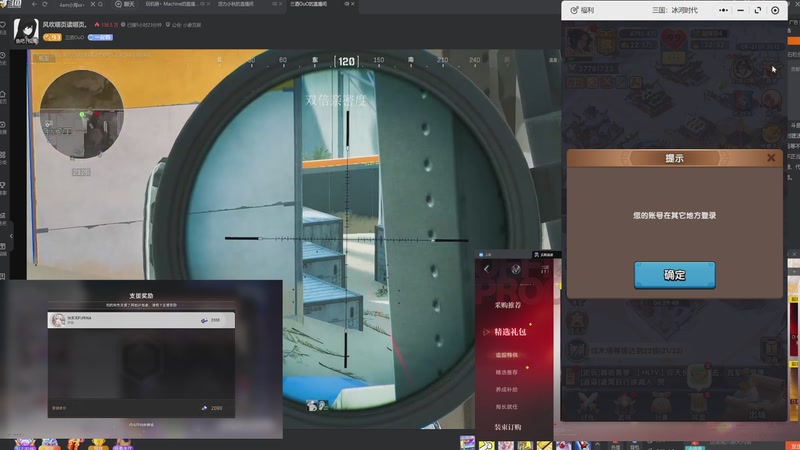
Task: Click the 37781733 power value
Action: 595,68
